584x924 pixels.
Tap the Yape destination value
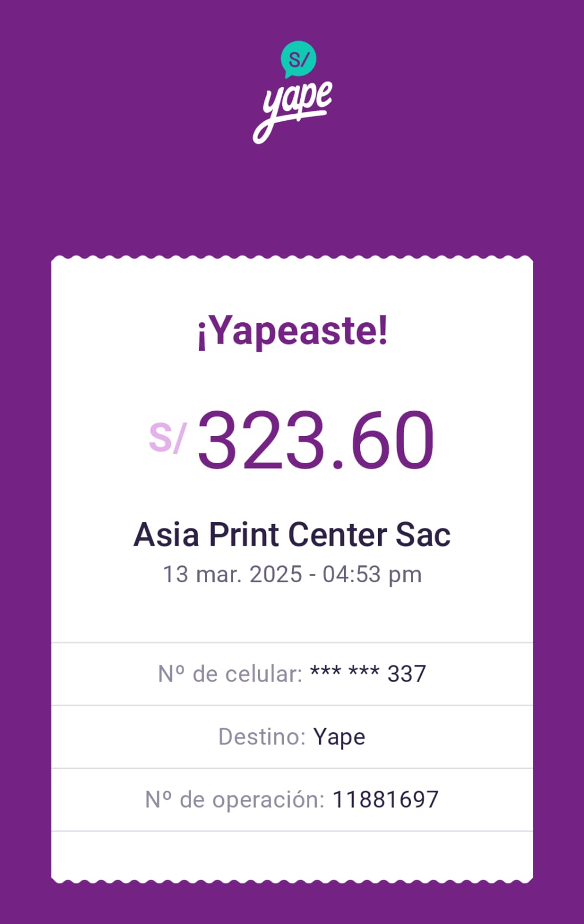339,737
